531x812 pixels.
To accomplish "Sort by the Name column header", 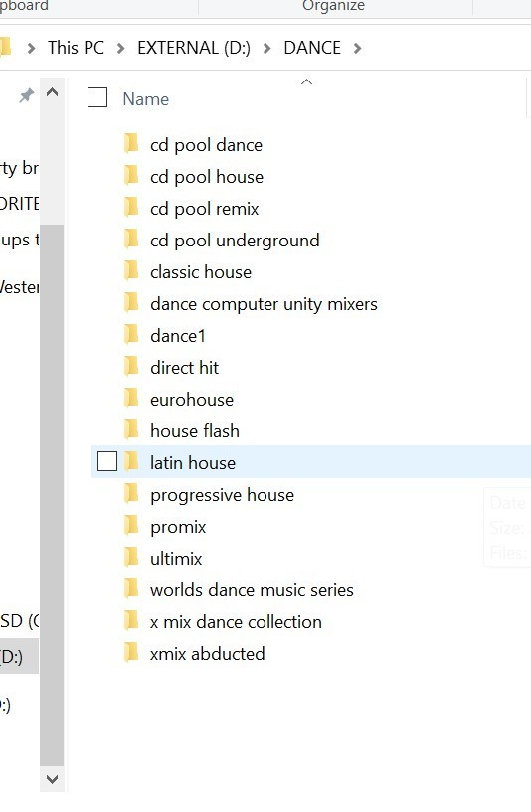I will coord(145,99).
